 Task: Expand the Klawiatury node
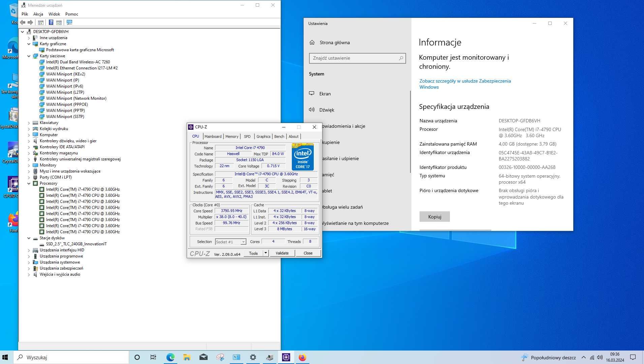(x=29, y=123)
